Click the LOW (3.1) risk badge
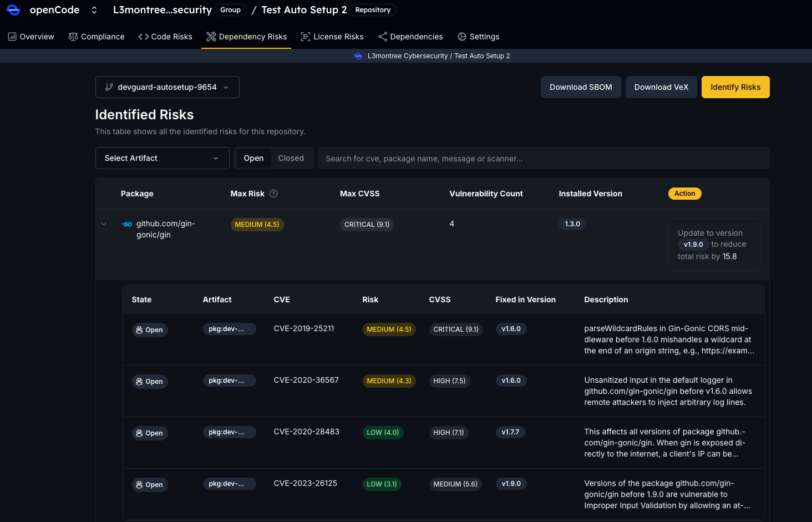 pos(382,484)
